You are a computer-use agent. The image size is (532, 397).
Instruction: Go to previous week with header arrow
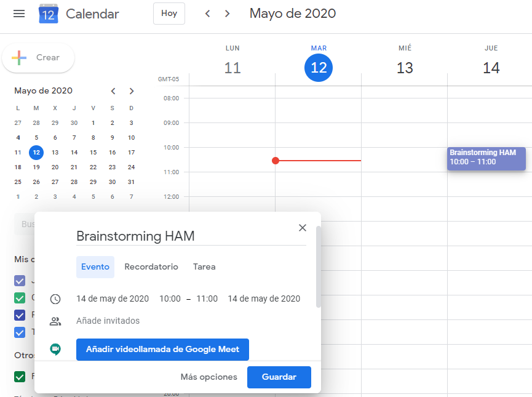208,14
